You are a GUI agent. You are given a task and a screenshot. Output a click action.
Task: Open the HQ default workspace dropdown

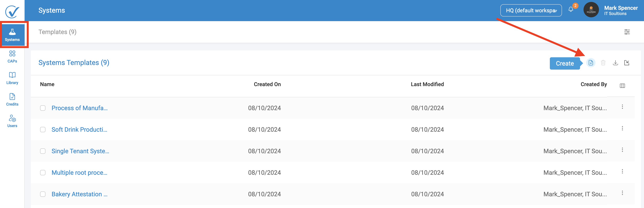[531, 10]
